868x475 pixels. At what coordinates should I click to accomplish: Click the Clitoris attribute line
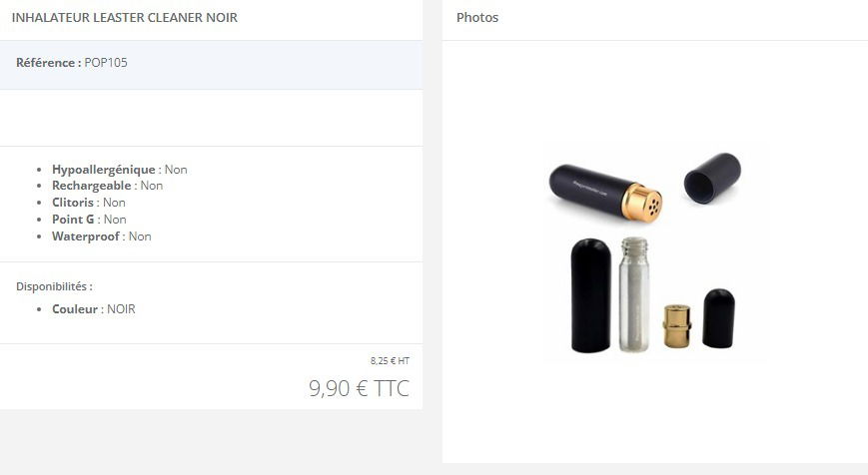click(x=89, y=203)
